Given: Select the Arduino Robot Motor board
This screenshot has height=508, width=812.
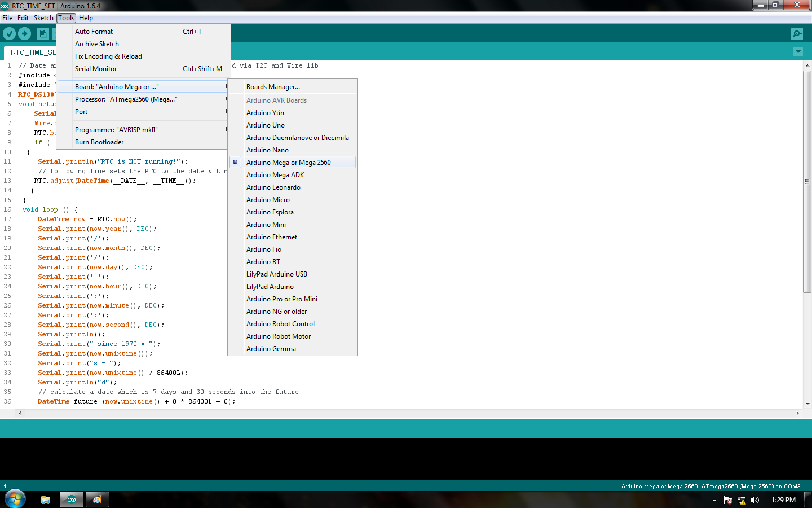Looking at the screenshot, I should (x=292, y=336).
